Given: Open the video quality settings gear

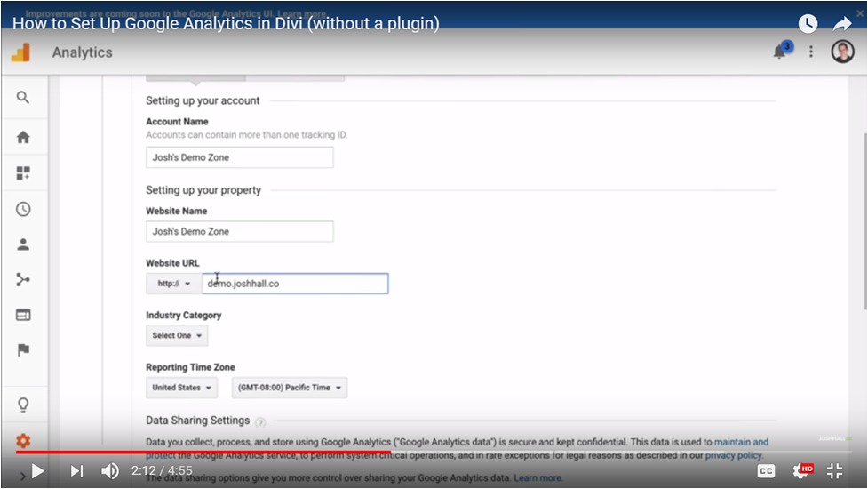Looking at the screenshot, I should click(801, 471).
